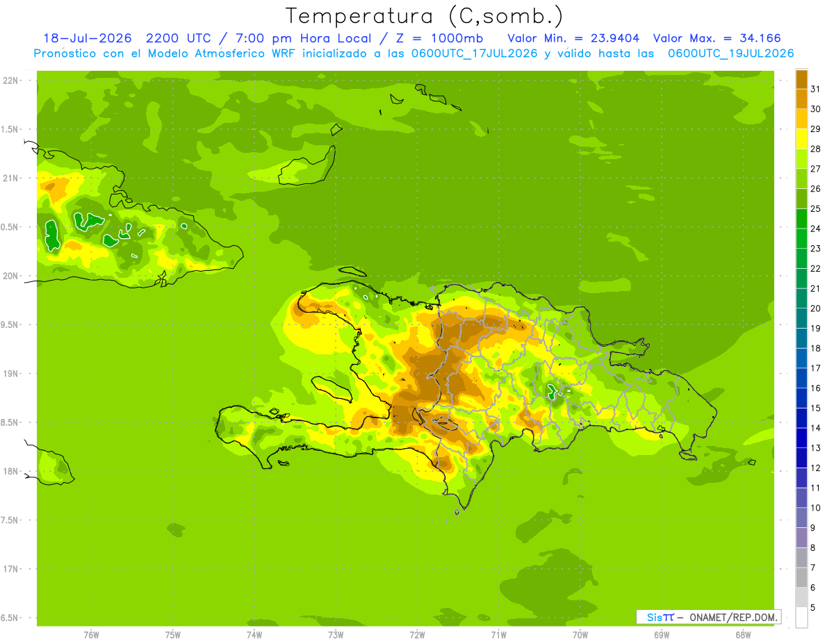Click the green legend swatch between 24 and 25
Viewport: 834px width, 644px height.
(801, 218)
